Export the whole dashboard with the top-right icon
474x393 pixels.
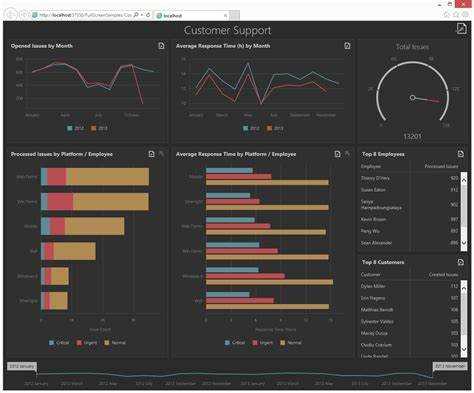(461, 29)
